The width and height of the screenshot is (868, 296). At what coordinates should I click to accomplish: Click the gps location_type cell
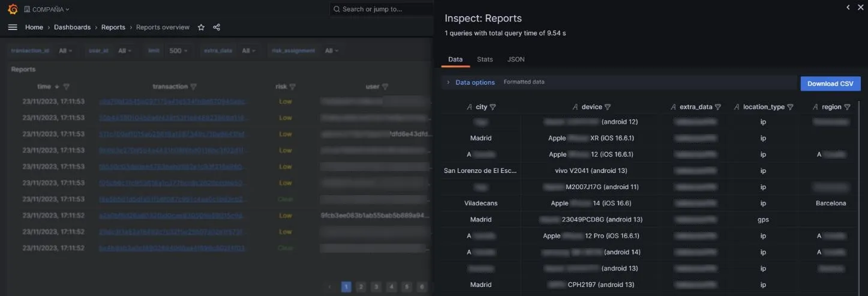tap(763, 220)
